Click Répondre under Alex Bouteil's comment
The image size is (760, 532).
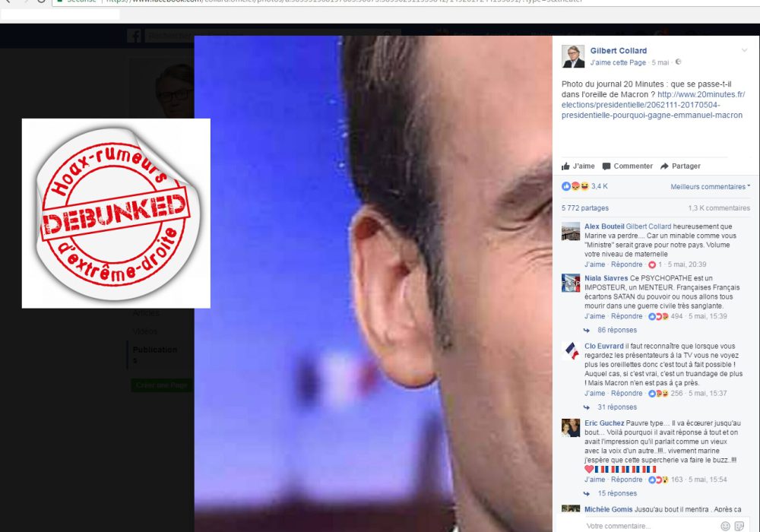pos(626,264)
